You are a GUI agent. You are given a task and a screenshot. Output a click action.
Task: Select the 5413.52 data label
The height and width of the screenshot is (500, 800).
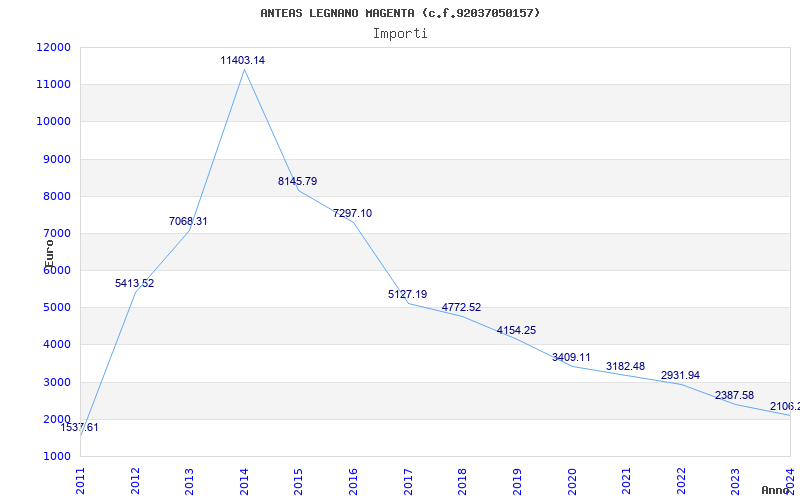point(134,283)
